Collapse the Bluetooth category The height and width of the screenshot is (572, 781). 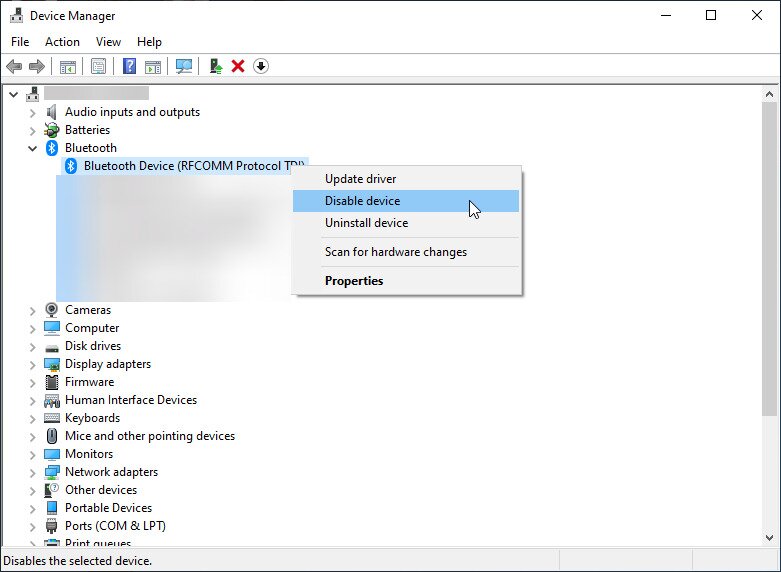click(33, 148)
